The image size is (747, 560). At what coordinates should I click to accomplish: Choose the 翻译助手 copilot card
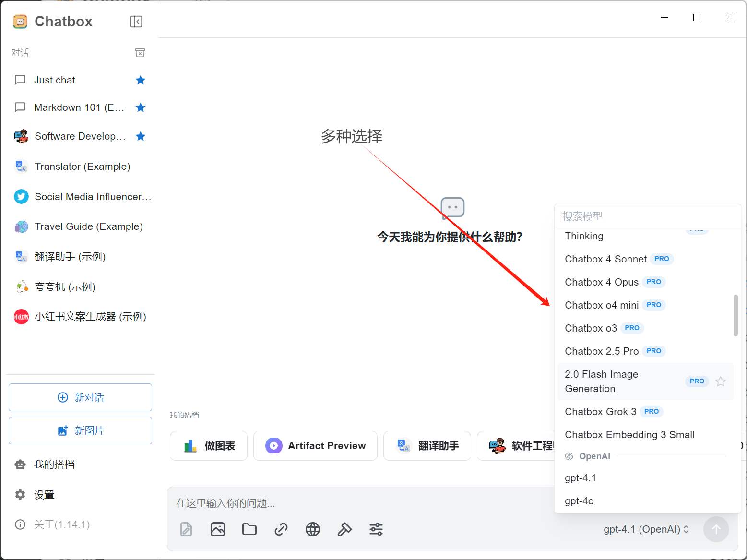click(x=427, y=446)
